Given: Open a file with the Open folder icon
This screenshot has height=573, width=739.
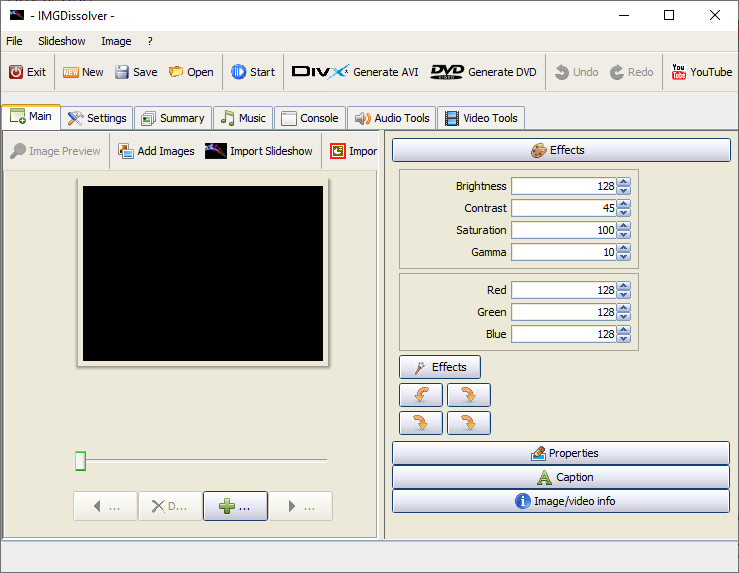Looking at the screenshot, I should pyautogui.click(x=190, y=72).
